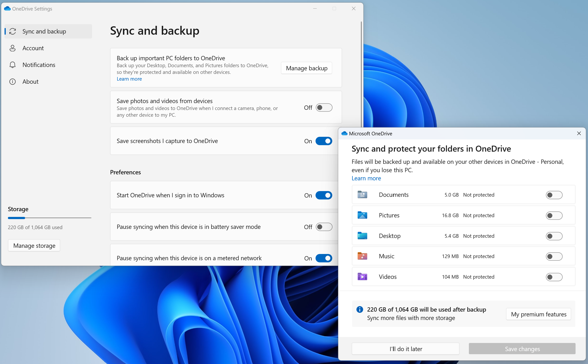Turn off Save screenshots I capture to OneDrive
Image resolution: width=588 pixels, height=364 pixels.
(324, 141)
